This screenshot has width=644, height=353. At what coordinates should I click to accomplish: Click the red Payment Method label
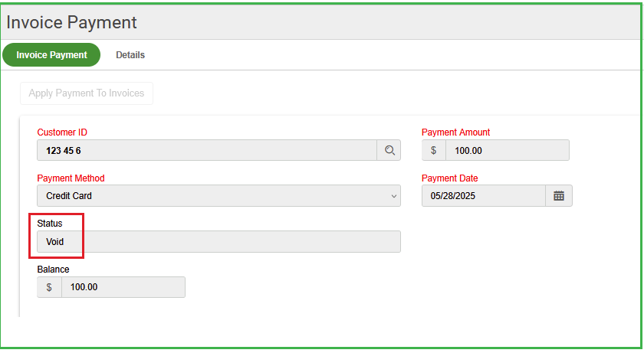coord(71,178)
